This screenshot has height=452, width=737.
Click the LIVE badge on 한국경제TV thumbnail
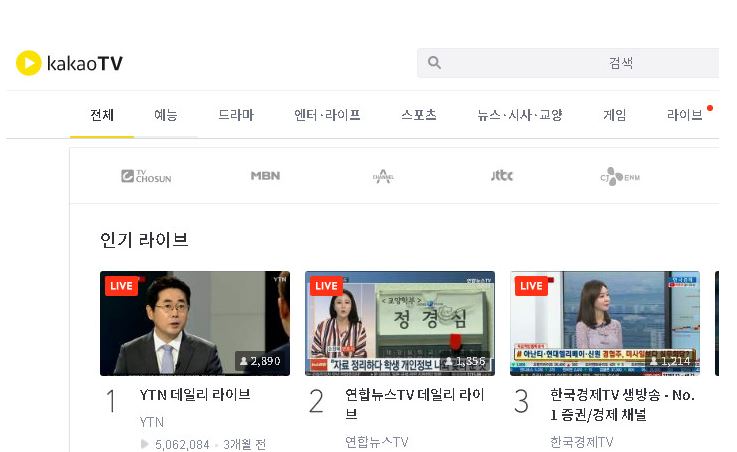[531, 286]
